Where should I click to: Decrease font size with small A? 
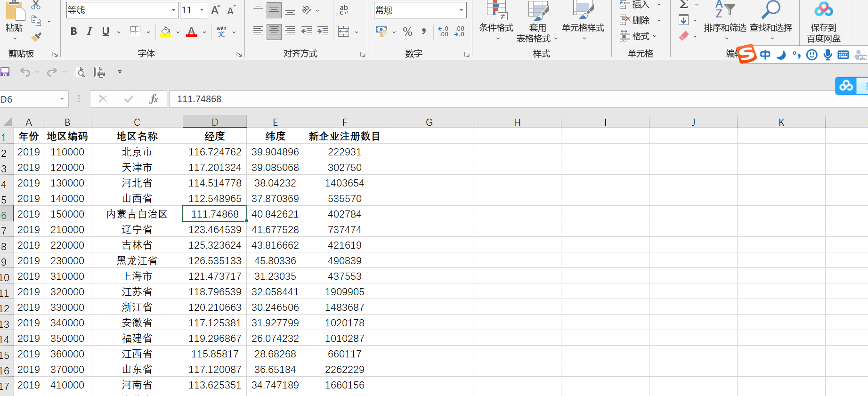(231, 10)
